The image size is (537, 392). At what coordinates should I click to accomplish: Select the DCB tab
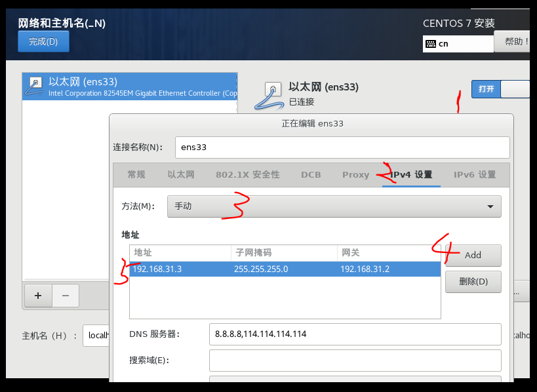point(310,174)
